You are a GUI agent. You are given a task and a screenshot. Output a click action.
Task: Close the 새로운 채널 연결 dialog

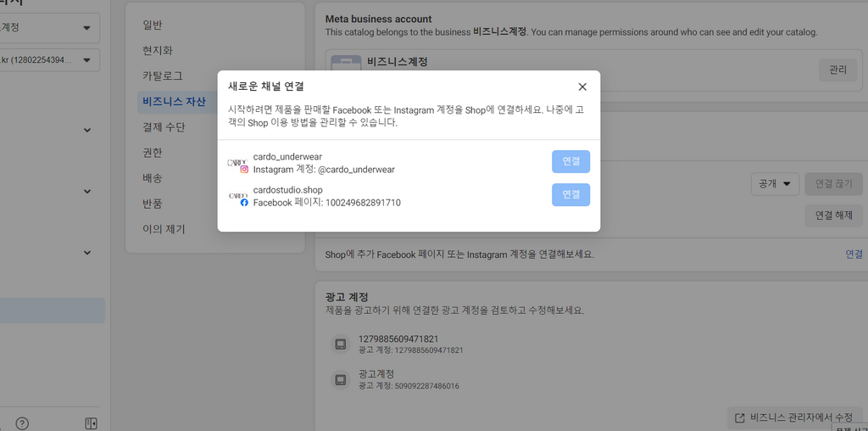click(581, 87)
